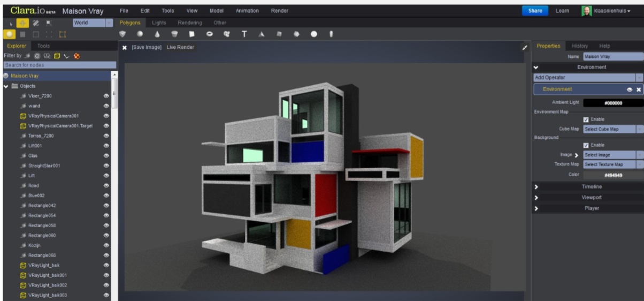Switch to the Lights tab
The height and width of the screenshot is (301, 644).
159,23
